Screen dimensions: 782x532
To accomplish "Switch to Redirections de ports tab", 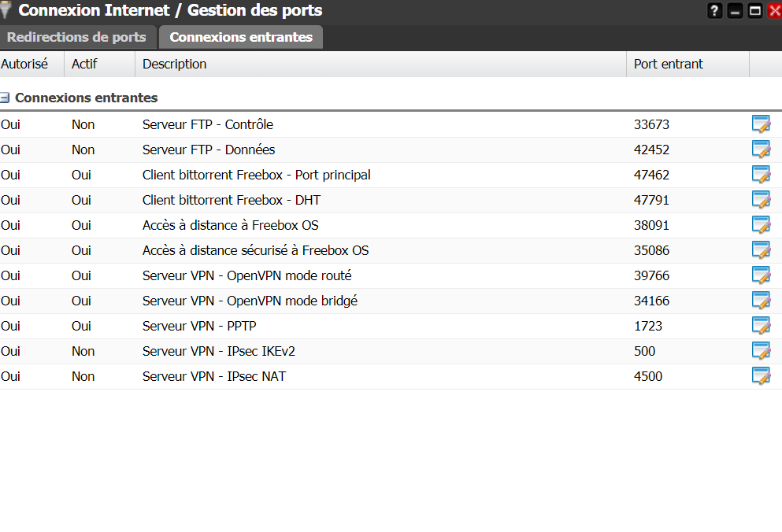I will point(76,37).
